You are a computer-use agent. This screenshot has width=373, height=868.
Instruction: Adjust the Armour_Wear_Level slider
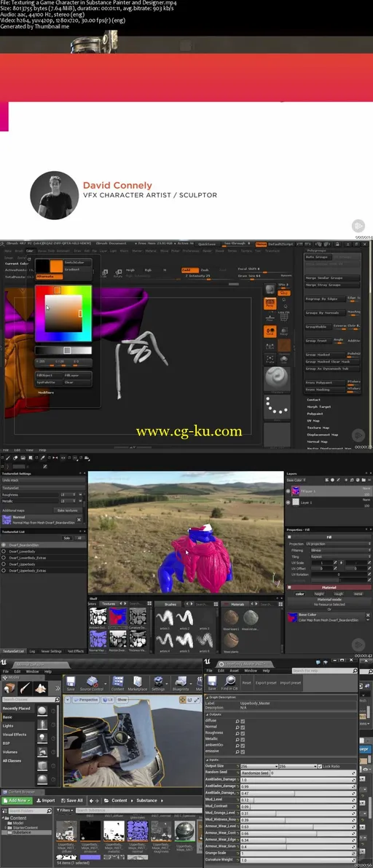pos(298,826)
